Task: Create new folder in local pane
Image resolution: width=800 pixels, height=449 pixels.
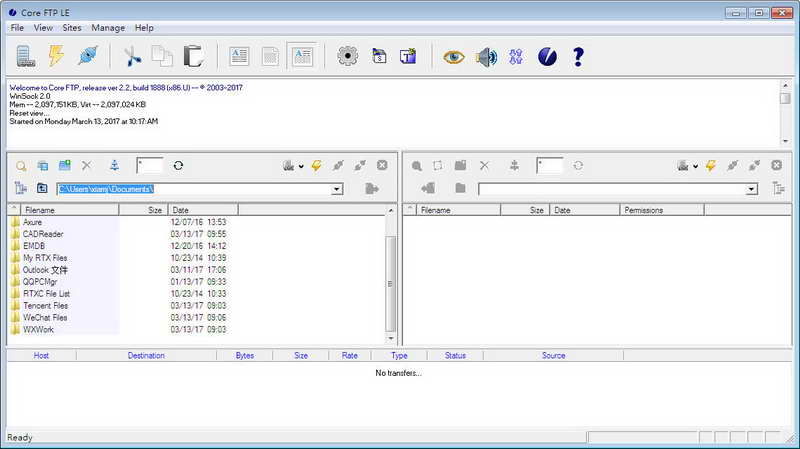Action: [x=65, y=165]
